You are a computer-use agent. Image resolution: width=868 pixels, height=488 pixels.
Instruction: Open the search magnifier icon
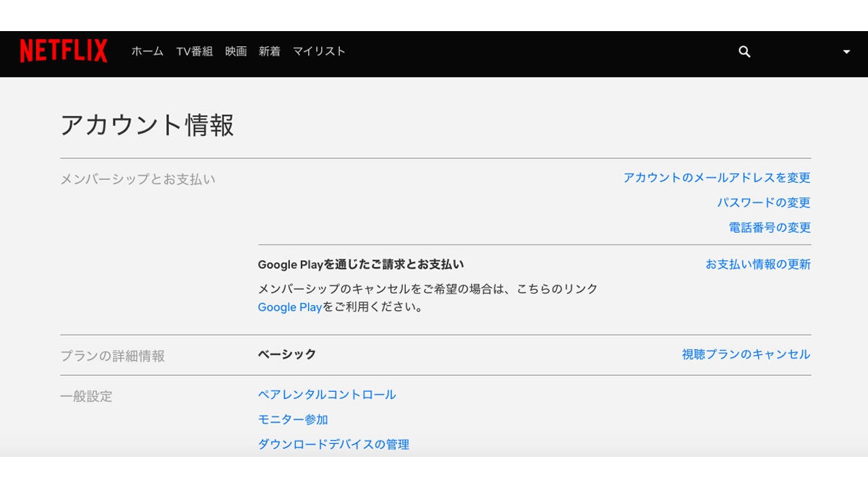(744, 51)
